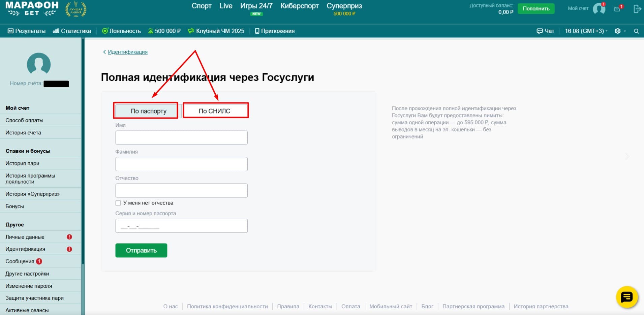Open Лояльность from the toolbar
Image resolution: width=644 pixels, height=315 pixels.
121,31
